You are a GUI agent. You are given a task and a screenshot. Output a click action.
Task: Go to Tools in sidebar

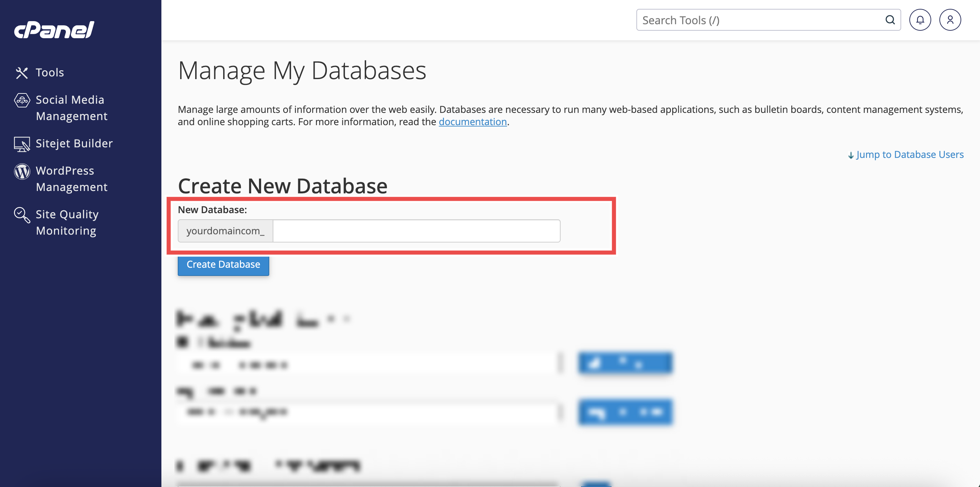coord(50,72)
